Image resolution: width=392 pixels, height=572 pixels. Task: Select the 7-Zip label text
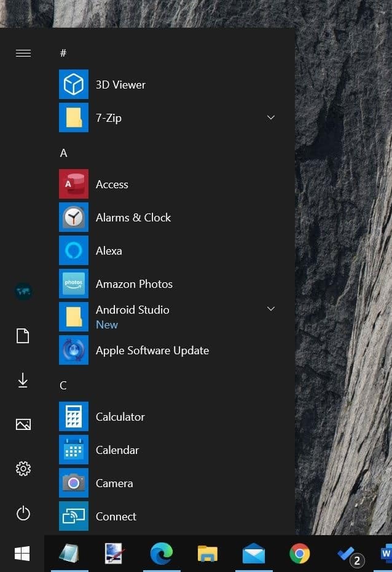coord(109,118)
